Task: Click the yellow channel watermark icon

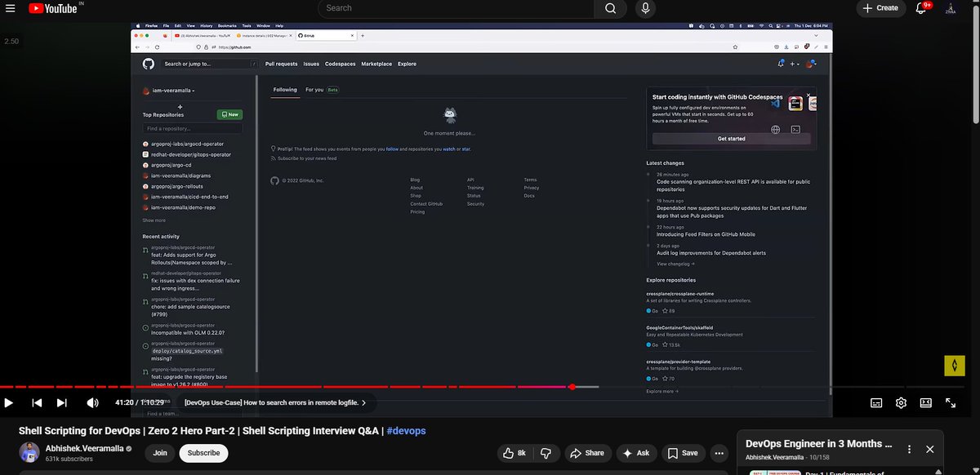Action: [x=955, y=366]
